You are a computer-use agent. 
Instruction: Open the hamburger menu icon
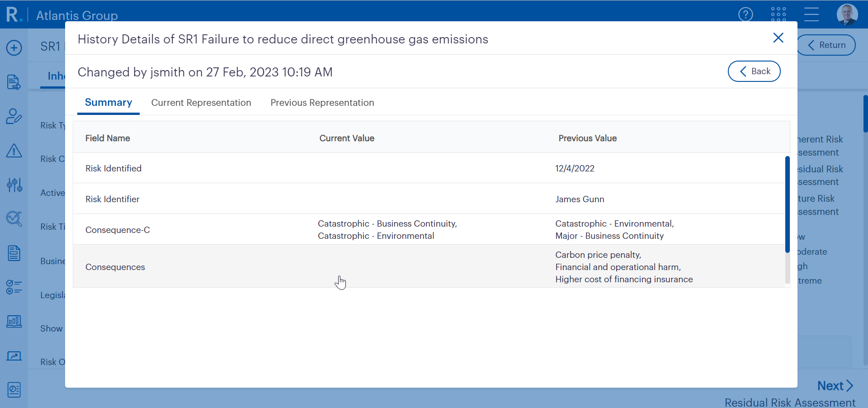(811, 14)
